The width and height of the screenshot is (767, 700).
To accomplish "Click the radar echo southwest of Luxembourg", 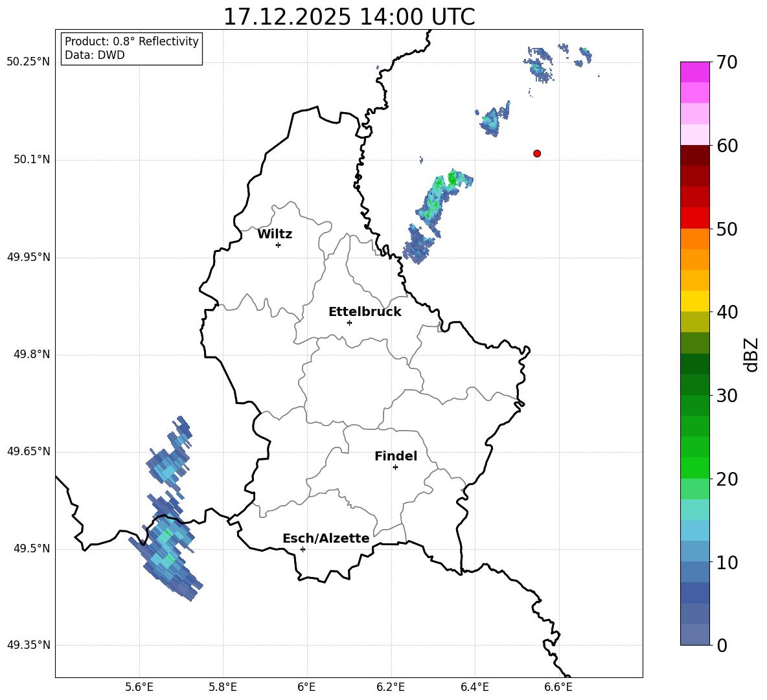I will coord(166,547).
